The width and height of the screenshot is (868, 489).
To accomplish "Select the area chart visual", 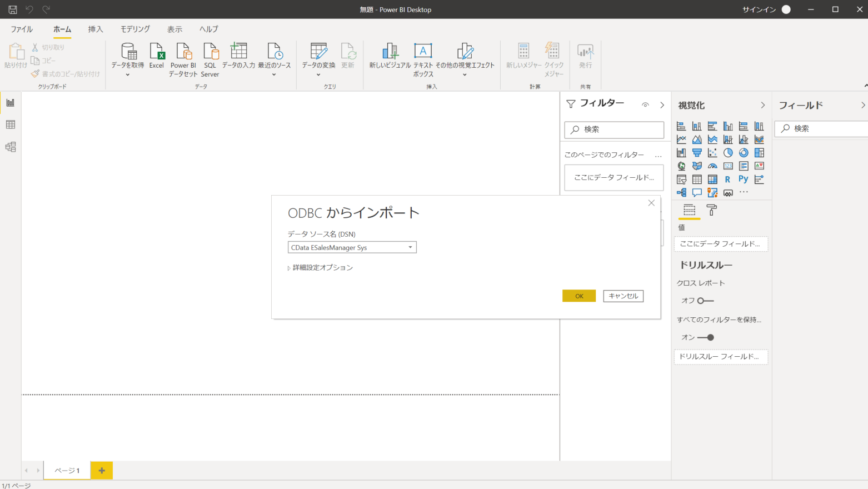I will tap(697, 139).
